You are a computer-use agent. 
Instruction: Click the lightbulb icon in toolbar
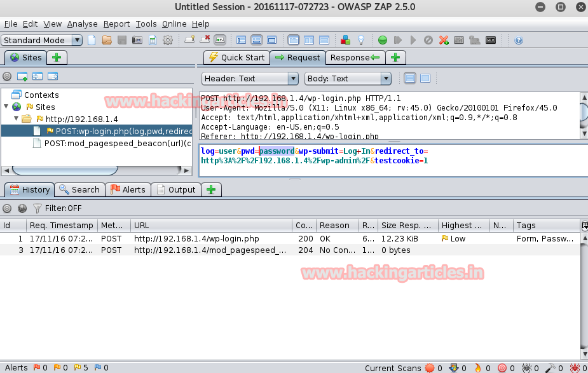click(x=361, y=40)
